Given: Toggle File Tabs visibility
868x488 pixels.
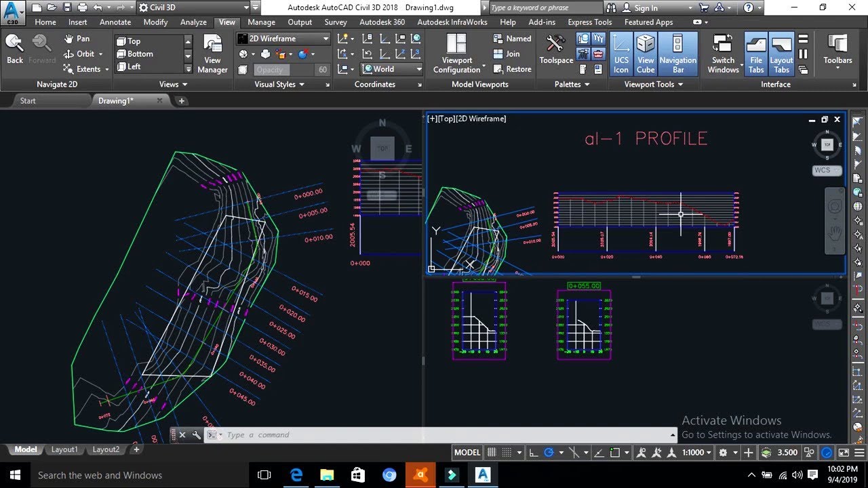Looking at the screenshot, I should pyautogui.click(x=756, y=53).
